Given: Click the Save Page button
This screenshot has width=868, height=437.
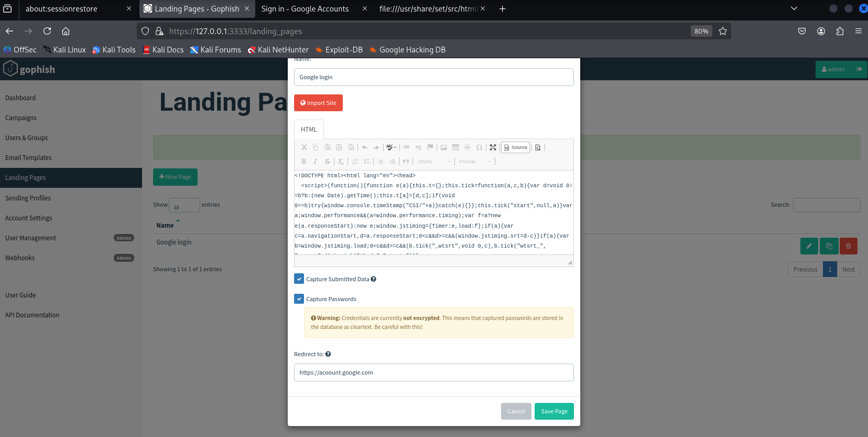Looking at the screenshot, I should (554, 411).
